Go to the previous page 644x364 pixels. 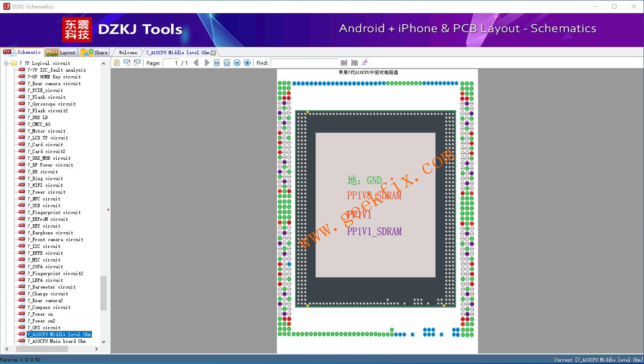(196, 63)
